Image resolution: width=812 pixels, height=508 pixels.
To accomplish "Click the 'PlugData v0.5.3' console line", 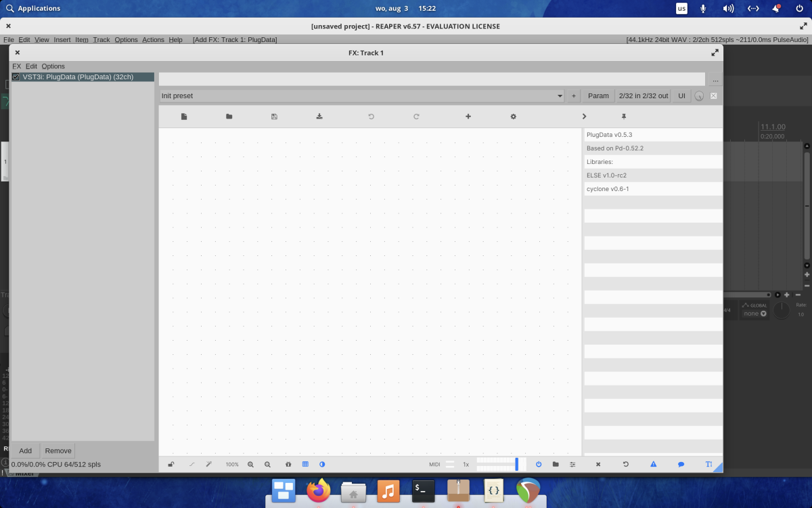I will [653, 135].
